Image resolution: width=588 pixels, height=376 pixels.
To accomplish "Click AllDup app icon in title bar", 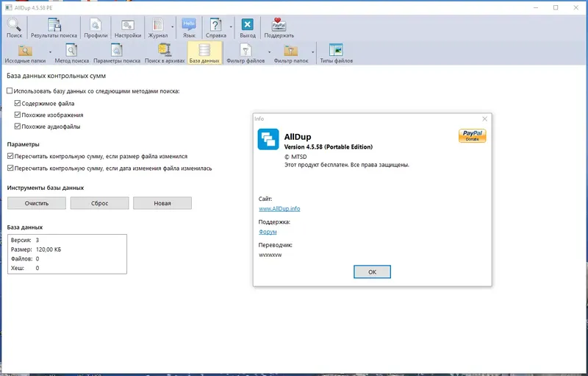I will (x=9, y=7).
